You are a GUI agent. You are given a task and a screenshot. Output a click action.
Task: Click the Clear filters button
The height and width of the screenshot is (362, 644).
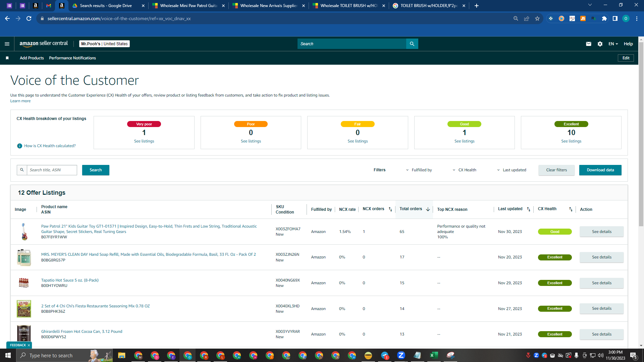556,170
